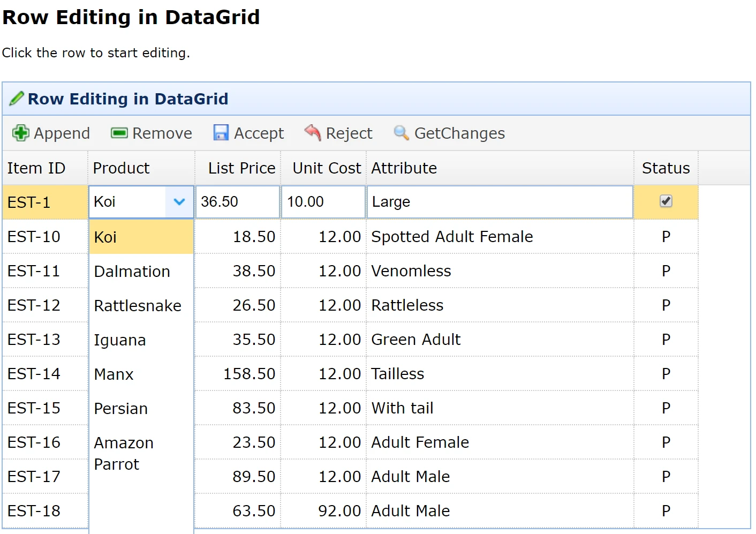
Task: Choose Dalmation from the dropdown list
Action: click(x=141, y=271)
